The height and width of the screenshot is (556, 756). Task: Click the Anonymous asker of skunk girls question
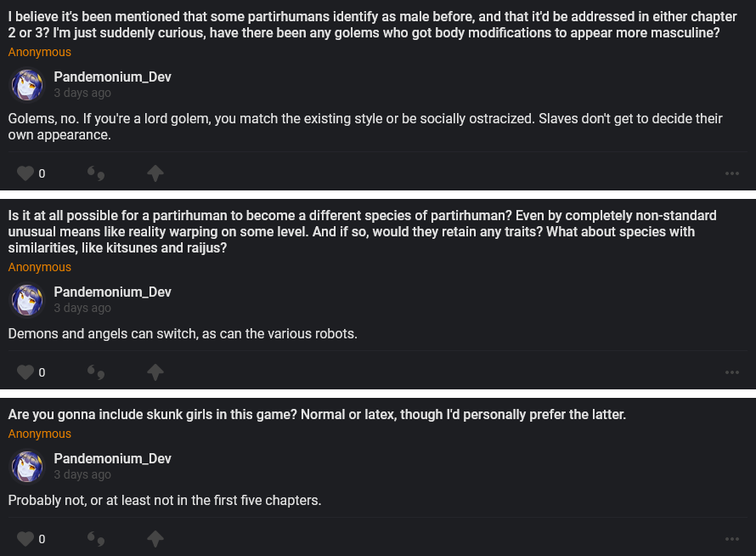tap(39, 434)
